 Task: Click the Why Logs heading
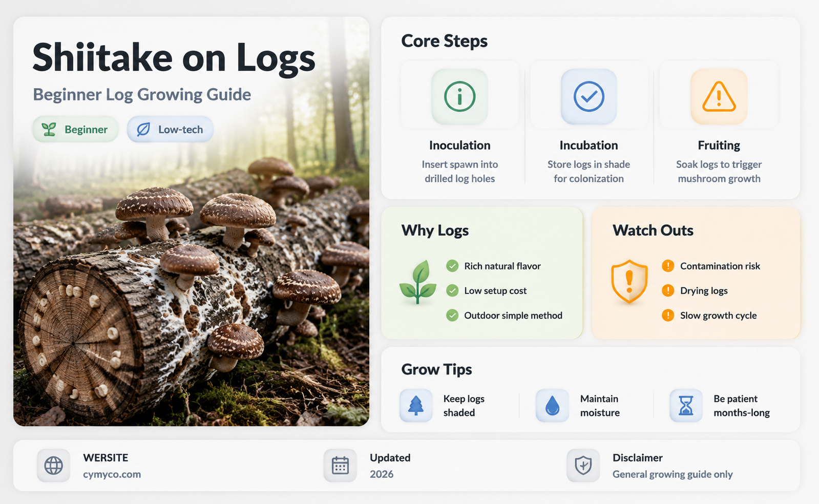click(435, 231)
